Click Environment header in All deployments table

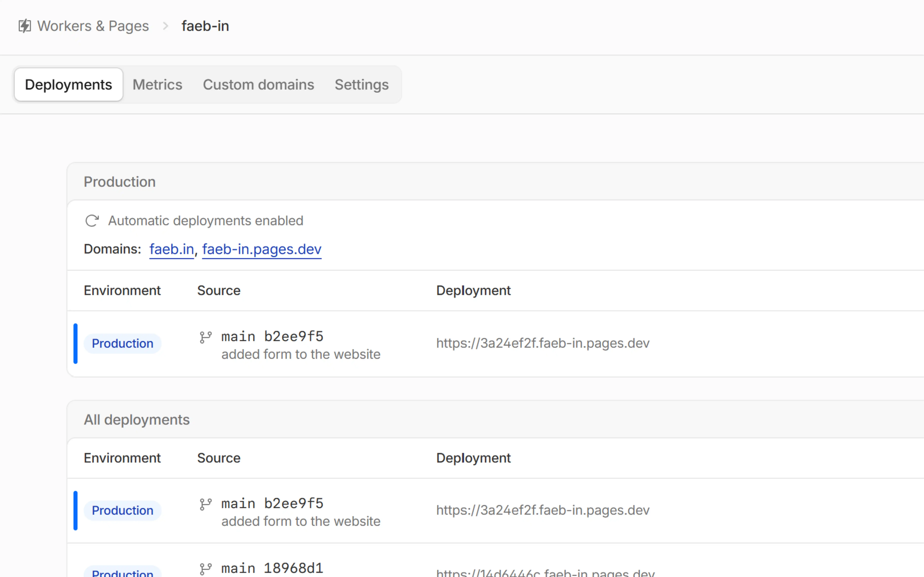coord(122,458)
